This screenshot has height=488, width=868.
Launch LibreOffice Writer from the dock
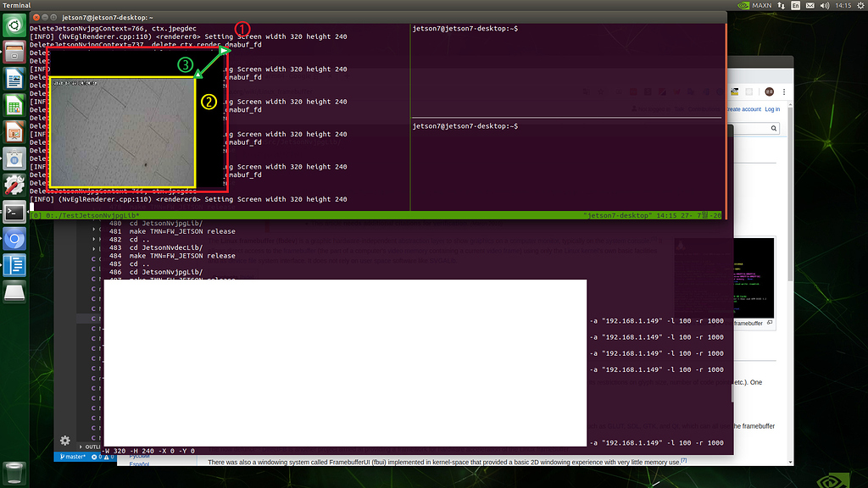pos(14,78)
